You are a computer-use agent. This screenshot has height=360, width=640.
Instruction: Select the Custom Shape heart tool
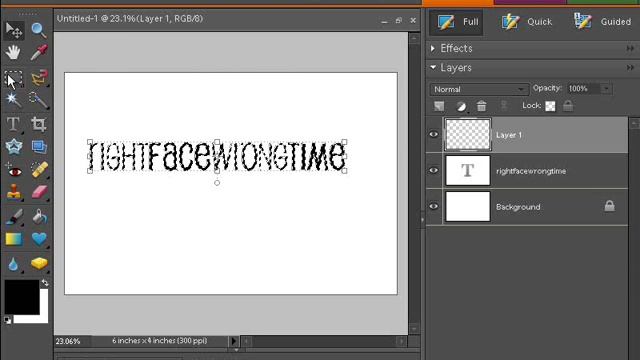click(39, 239)
